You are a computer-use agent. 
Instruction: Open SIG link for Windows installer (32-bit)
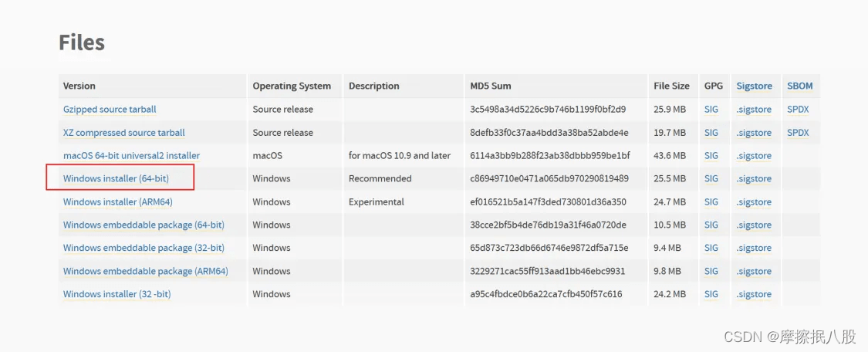(x=711, y=294)
